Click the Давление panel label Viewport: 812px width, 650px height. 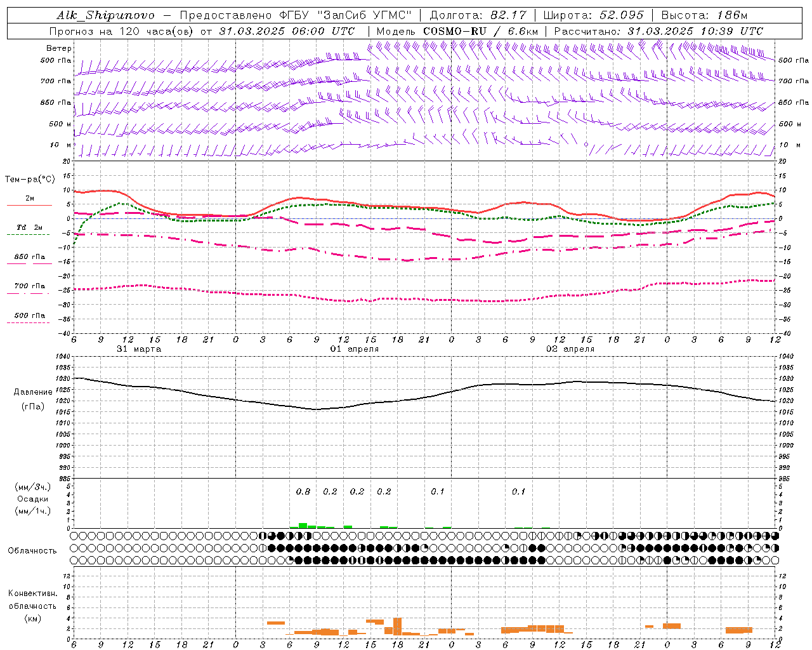33,392
